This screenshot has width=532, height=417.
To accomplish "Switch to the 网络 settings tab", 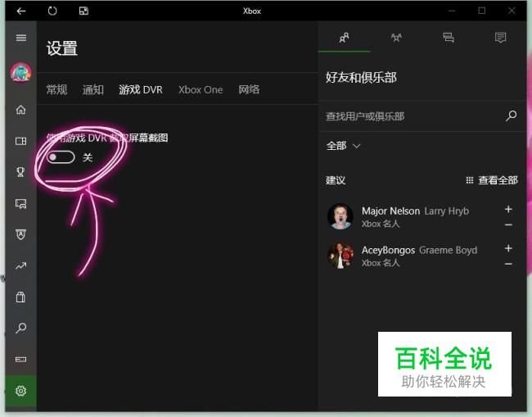I will coord(249,89).
